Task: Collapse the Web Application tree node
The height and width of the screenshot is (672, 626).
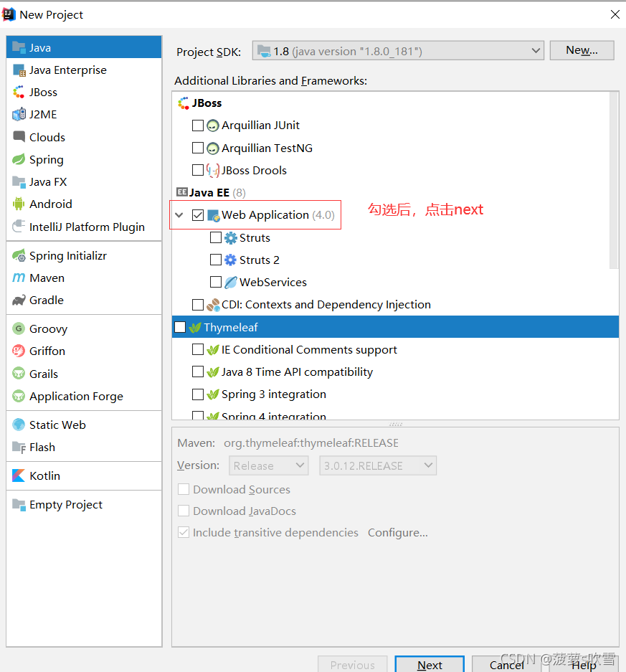Action: [x=179, y=215]
